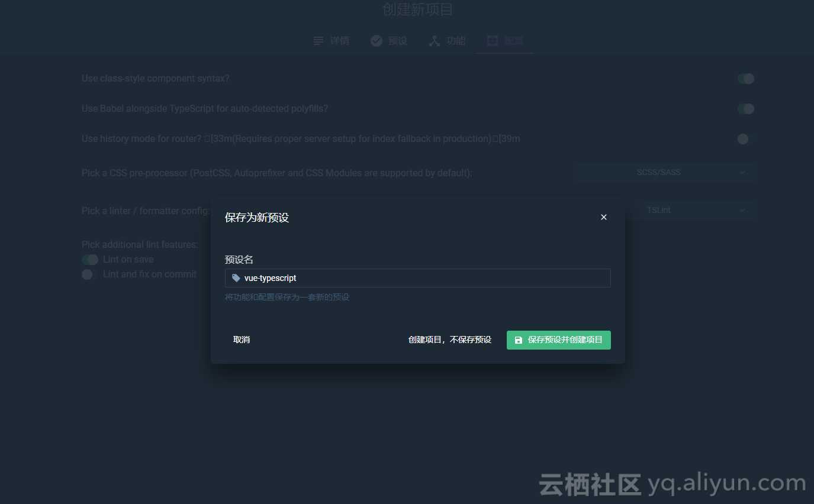Viewport: 814px width, 504px height.
Task: Click the 保存预设并创建项目 button
Action: pos(558,340)
